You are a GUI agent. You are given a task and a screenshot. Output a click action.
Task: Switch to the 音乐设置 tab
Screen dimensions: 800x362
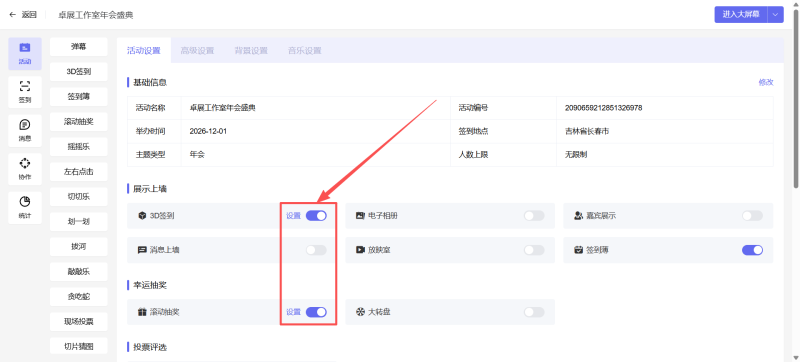pos(305,50)
